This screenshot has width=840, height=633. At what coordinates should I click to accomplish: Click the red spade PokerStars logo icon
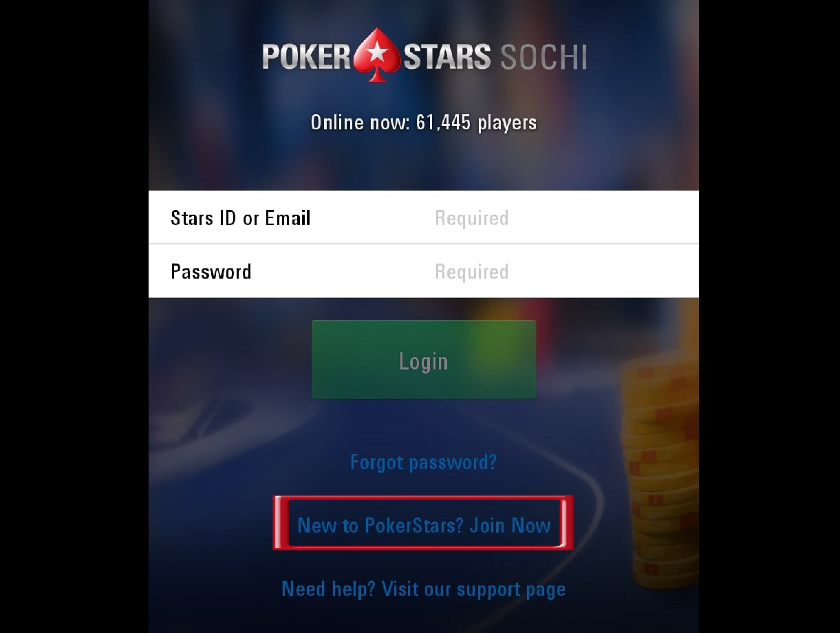point(377,55)
